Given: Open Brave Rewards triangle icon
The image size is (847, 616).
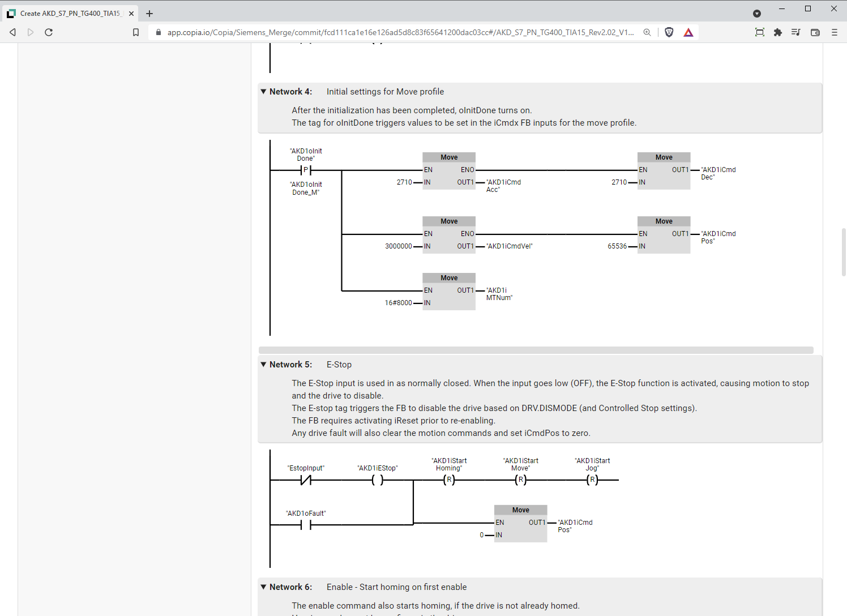Looking at the screenshot, I should pyautogui.click(x=688, y=32).
